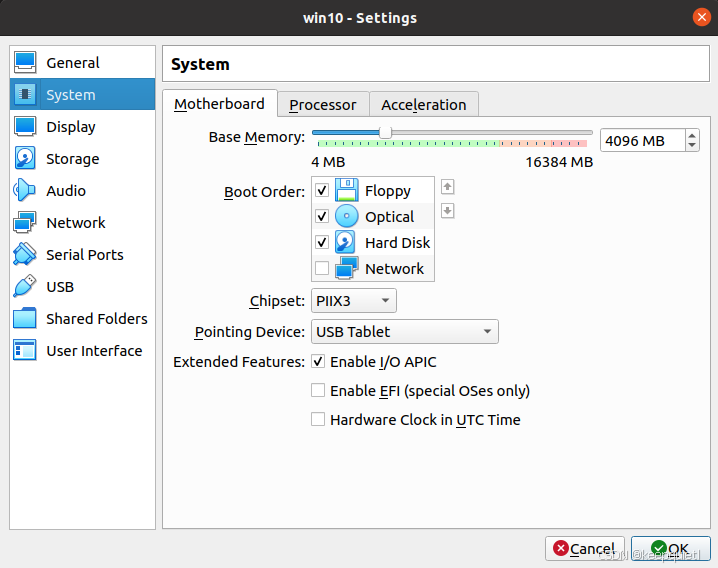
Task: Open the Storage settings icon
Action: (26, 159)
